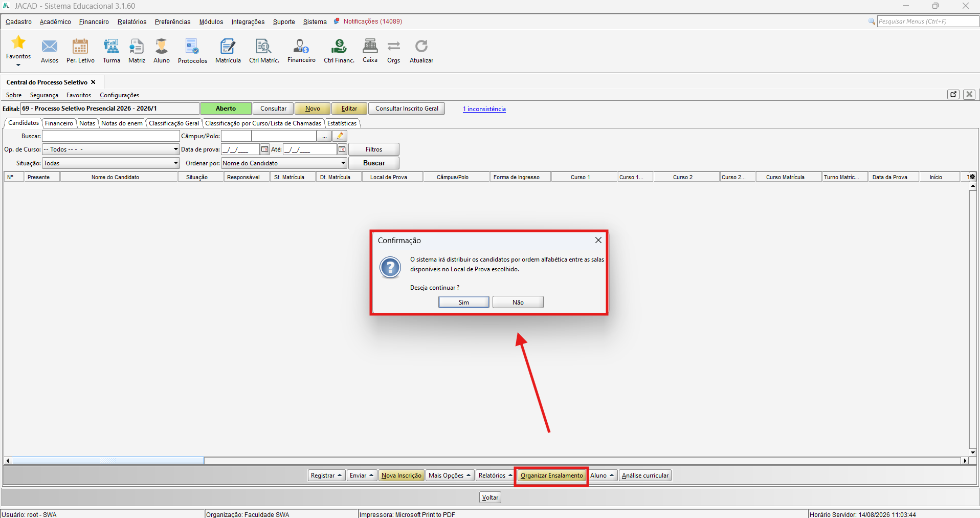Expand the Registrar menu button
The image size is (980, 518).
[326, 476]
